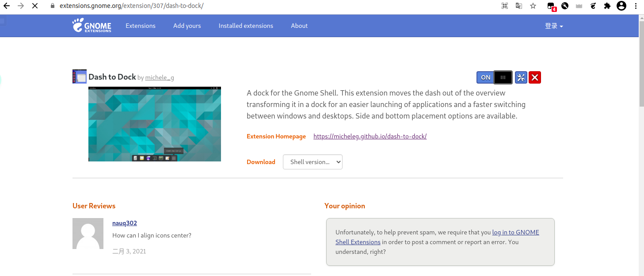The image size is (644, 276).
Task: Open author michele_g's profile
Action: click(160, 78)
